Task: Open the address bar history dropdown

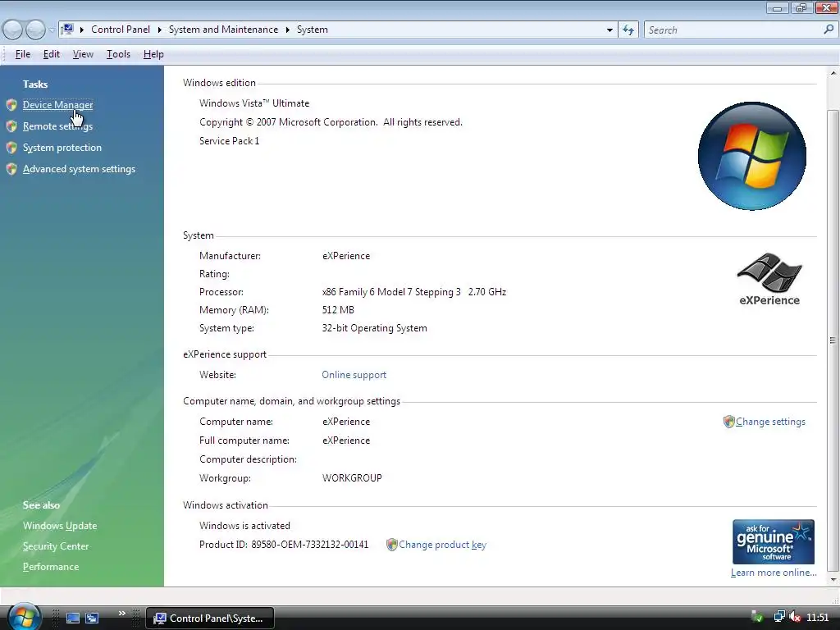Action: [x=609, y=30]
